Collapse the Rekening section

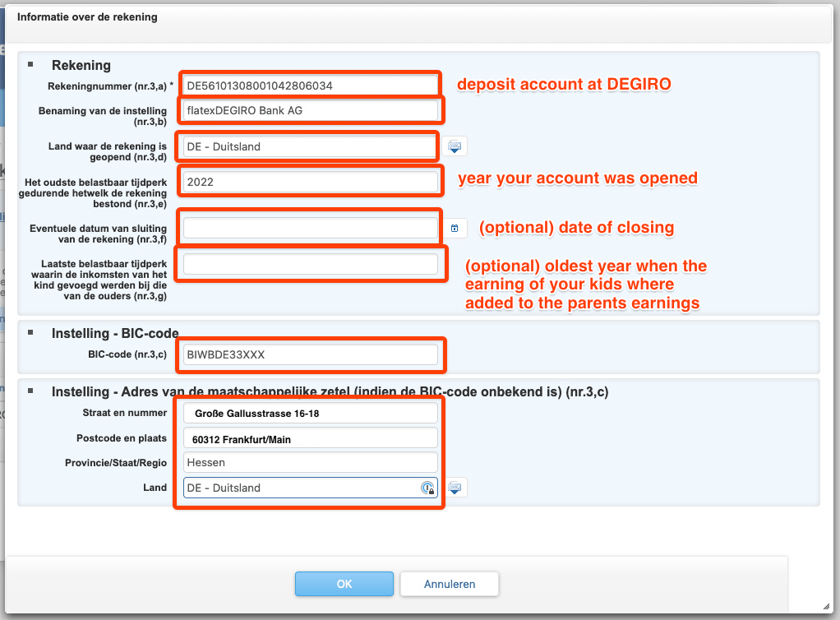click(31, 65)
